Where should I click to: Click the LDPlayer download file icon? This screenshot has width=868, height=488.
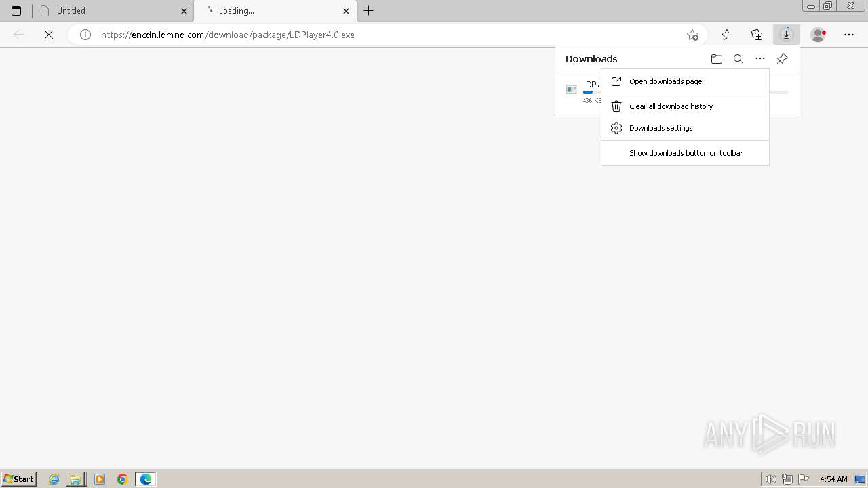coord(572,89)
